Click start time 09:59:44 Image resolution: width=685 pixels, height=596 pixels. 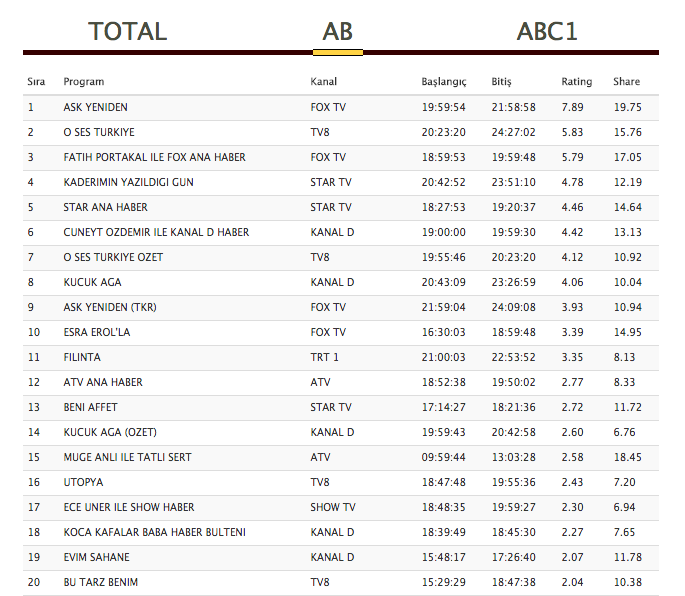(x=443, y=457)
